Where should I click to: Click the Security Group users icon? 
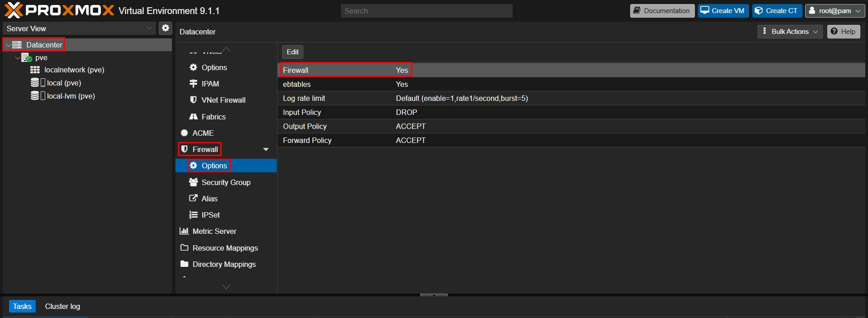tap(193, 182)
